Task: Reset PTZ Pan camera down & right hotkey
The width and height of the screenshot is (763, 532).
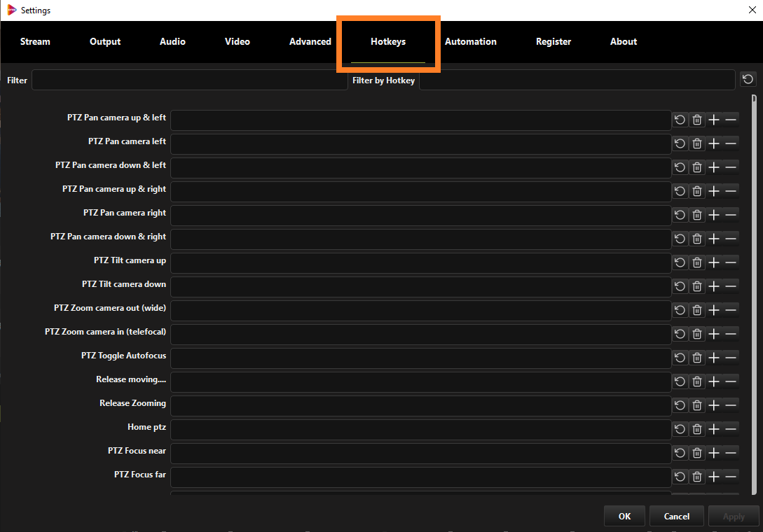Action: coord(680,239)
